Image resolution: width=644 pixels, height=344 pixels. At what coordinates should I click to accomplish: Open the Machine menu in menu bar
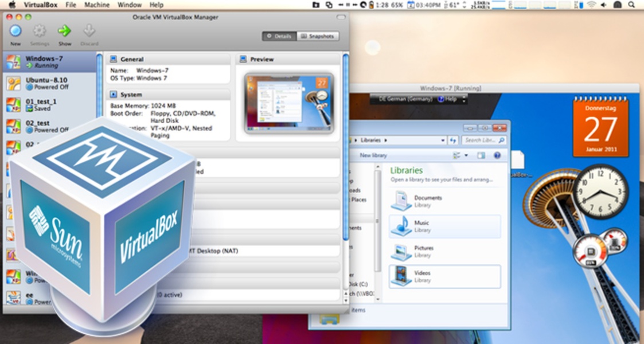[96, 5]
